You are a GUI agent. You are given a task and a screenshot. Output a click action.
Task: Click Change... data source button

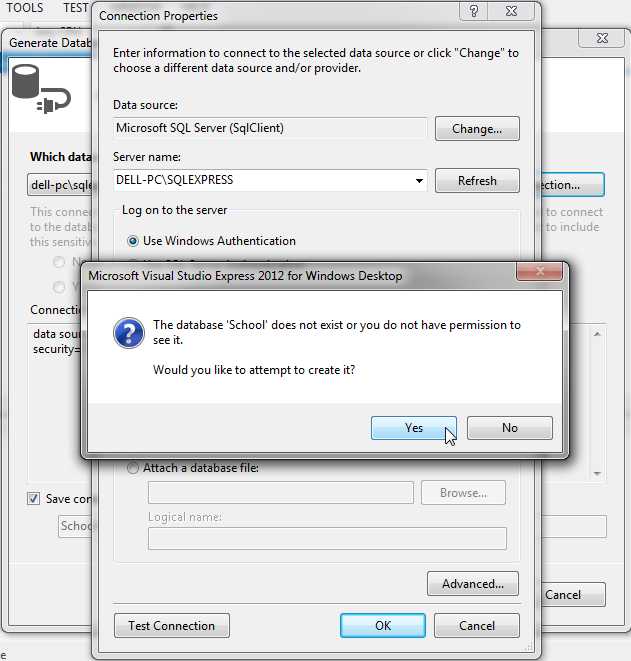pos(477,129)
